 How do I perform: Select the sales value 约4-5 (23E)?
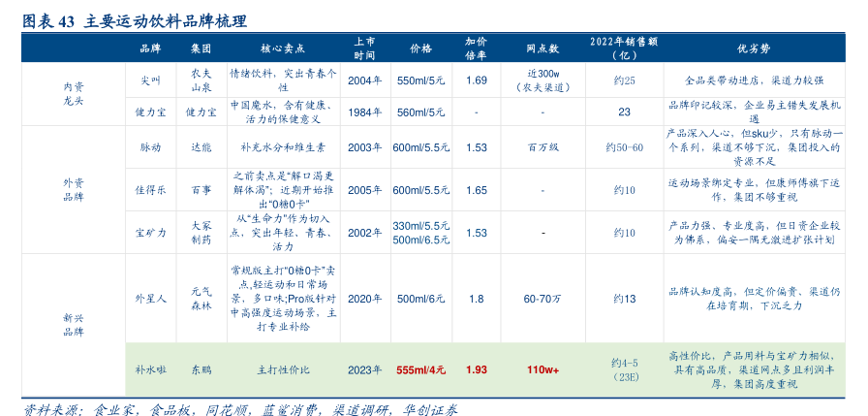(x=625, y=369)
